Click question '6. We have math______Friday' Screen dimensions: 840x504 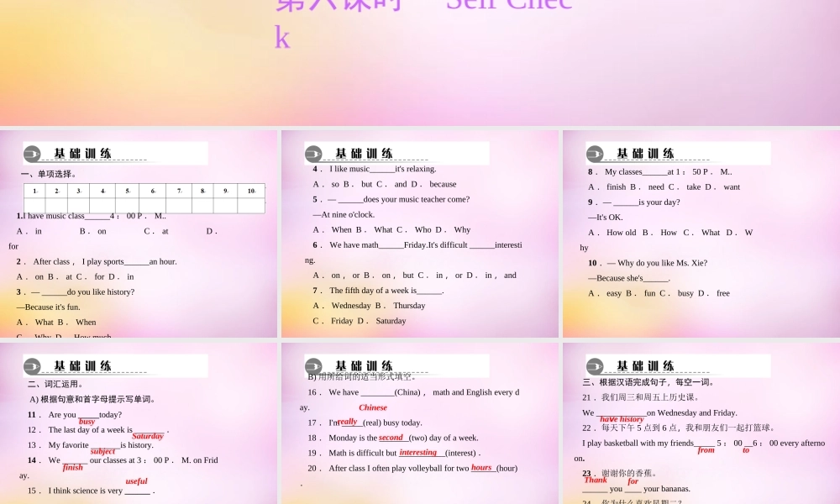click(x=417, y=244)
